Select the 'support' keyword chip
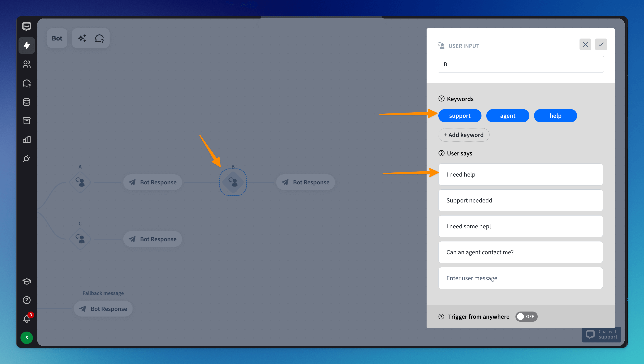 [x=459, y=116]
